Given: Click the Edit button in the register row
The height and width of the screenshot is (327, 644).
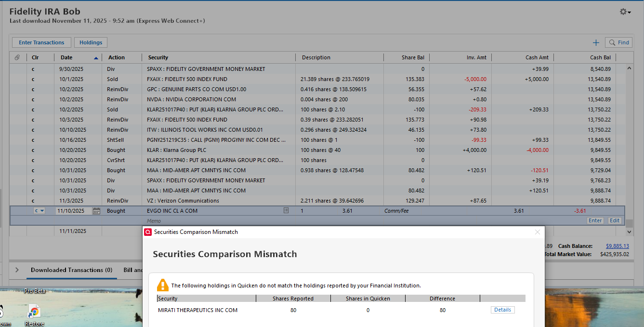Looking at the screenshot, I should (615, 220).
